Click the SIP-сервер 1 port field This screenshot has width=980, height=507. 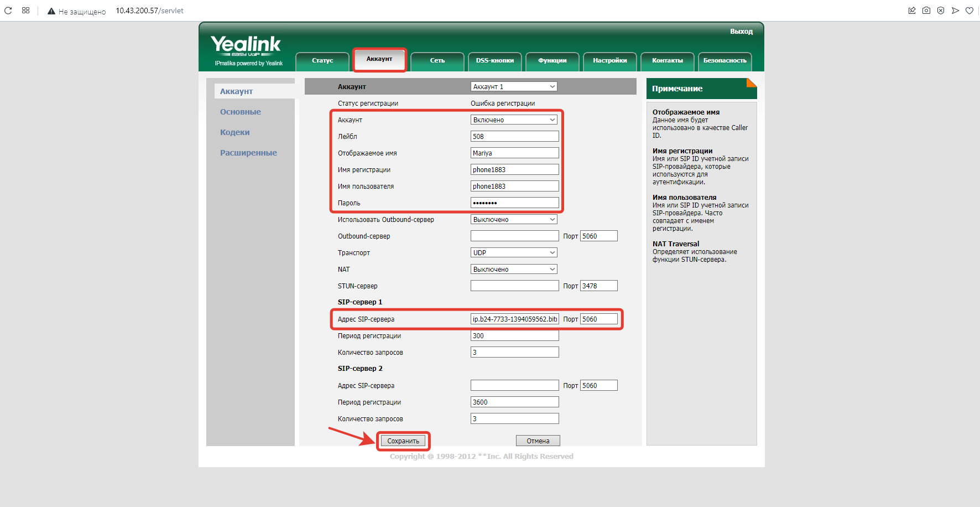(599, 319)
